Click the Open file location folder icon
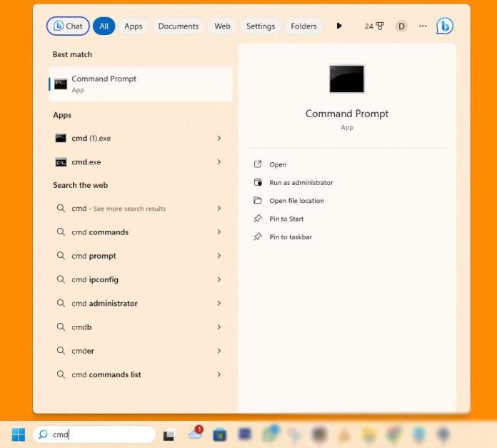 [x=258, y=200]
